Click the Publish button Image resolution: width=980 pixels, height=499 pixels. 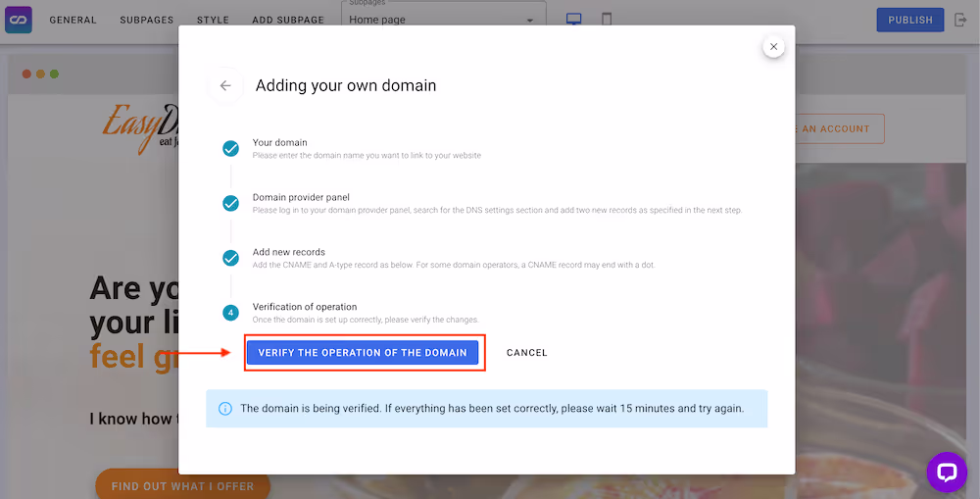click(x=910, y=20)
